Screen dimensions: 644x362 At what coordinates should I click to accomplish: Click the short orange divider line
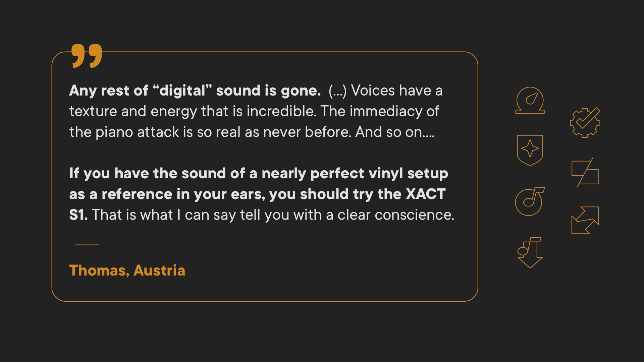[87, 245]
